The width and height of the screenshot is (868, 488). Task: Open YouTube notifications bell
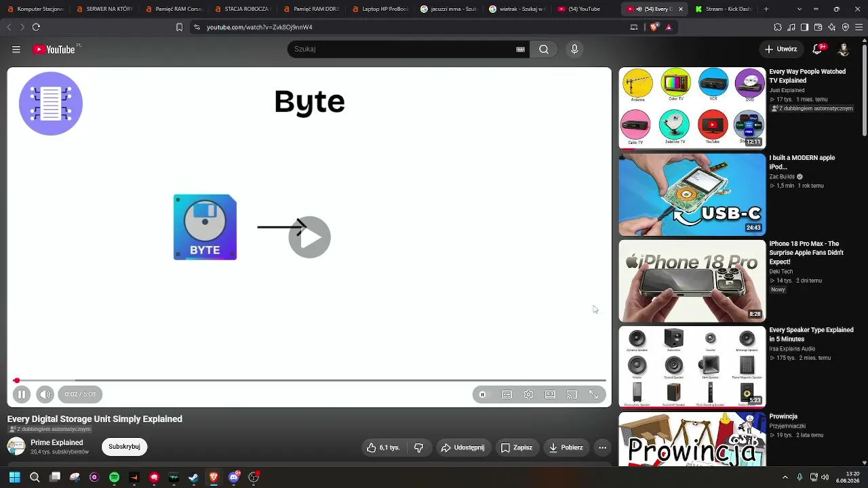pos(818,49)
